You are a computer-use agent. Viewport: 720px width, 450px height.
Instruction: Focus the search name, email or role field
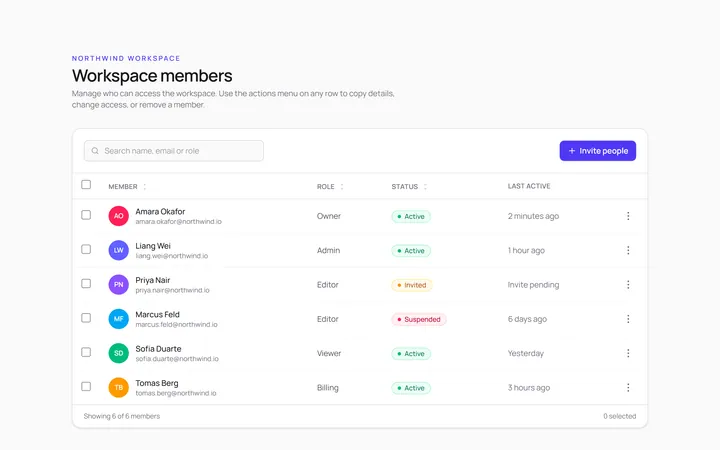(174, 151)
